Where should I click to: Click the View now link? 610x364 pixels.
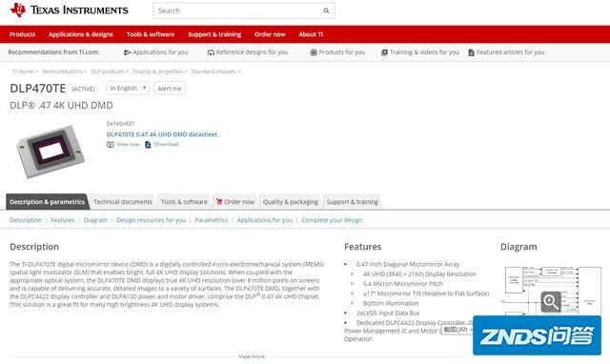pyautogui.click(x=128, y=144)
